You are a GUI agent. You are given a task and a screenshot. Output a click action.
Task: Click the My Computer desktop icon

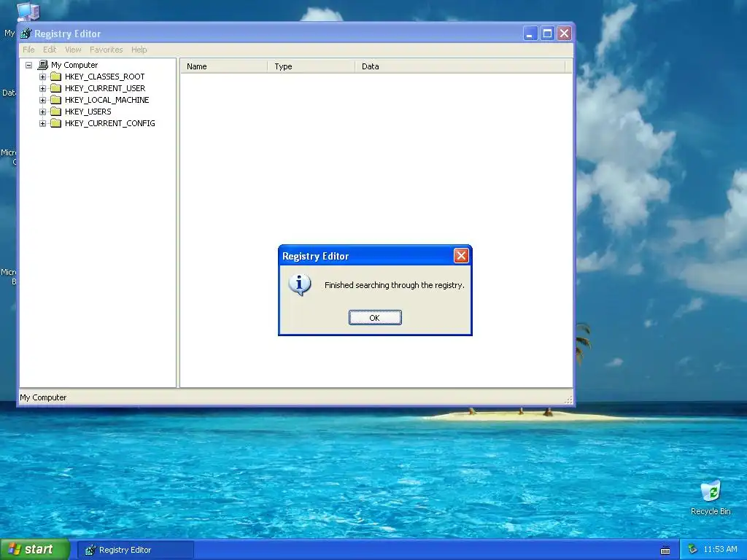pyautogui.click(x=28, y=12)
